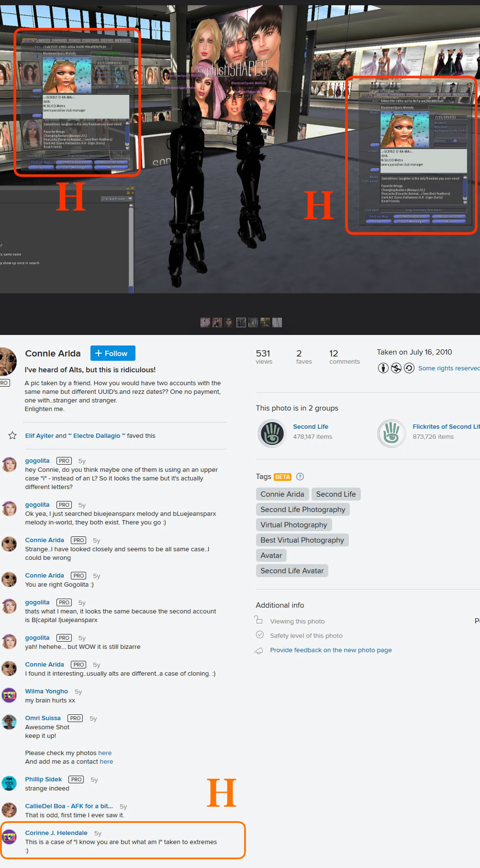480x868 pixels.
Task: Open the Corinne J. Helendale name link
Action: 56,833
